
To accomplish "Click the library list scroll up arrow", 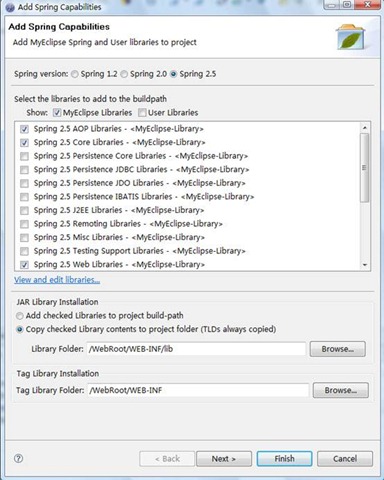I will 365,128.
